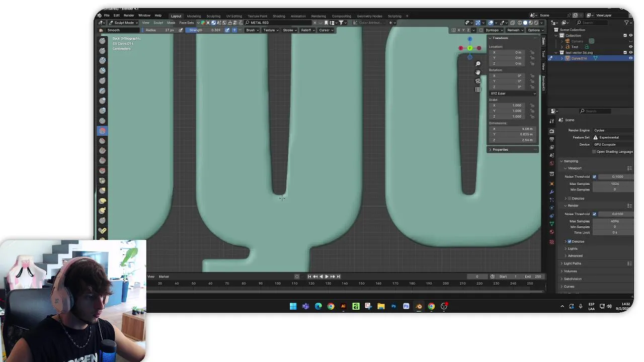The height and width of the screenshot is (362, 644).
Task: Adjust Viewport Noise Threshold 0.1000 field
Action: tap(617, 177)
